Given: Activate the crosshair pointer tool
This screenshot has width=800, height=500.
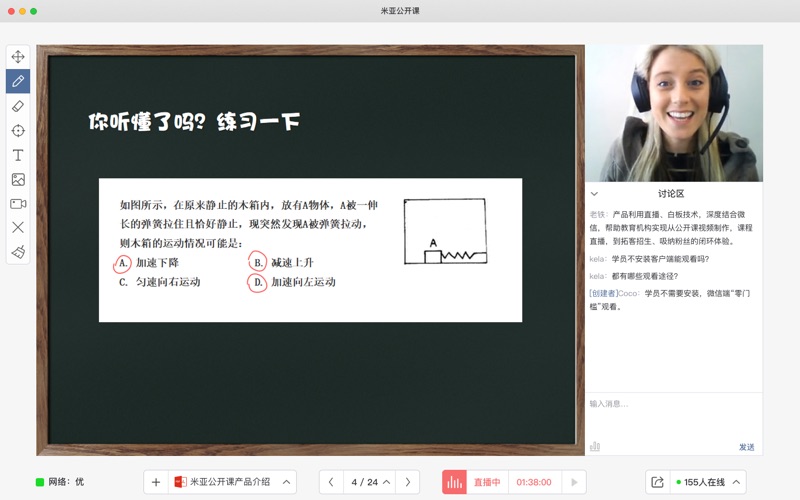Looking at the screenshot, I should 18,130.
